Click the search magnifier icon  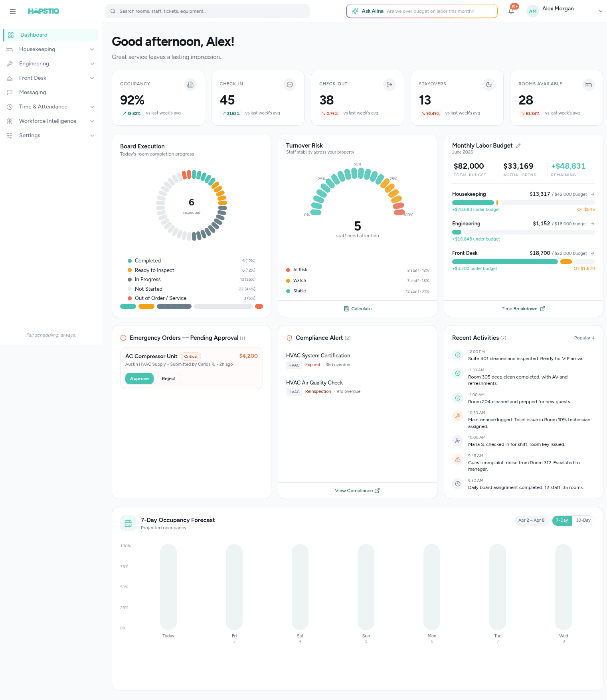point(113,11)
